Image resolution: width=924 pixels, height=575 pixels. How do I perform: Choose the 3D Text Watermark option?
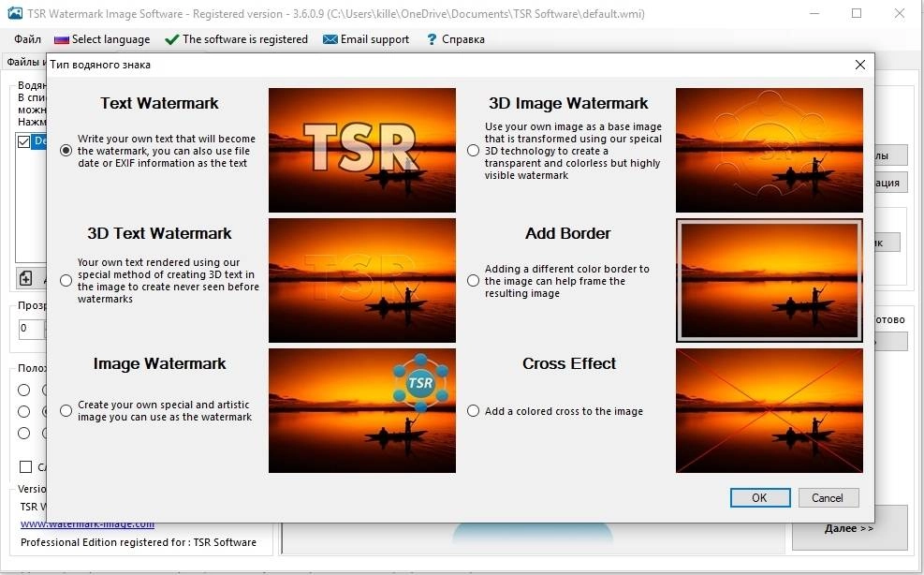66,281
